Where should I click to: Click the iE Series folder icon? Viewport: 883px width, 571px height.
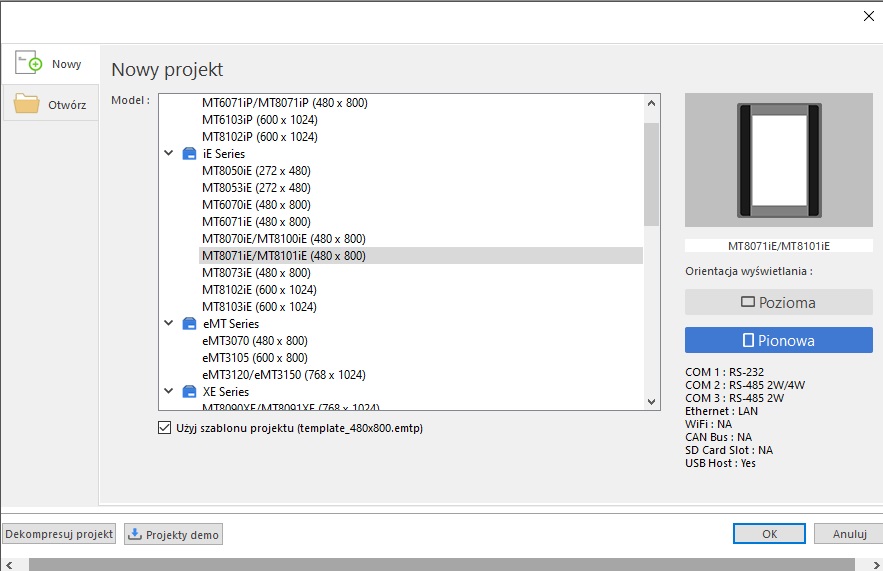click(x=190, y=154)
